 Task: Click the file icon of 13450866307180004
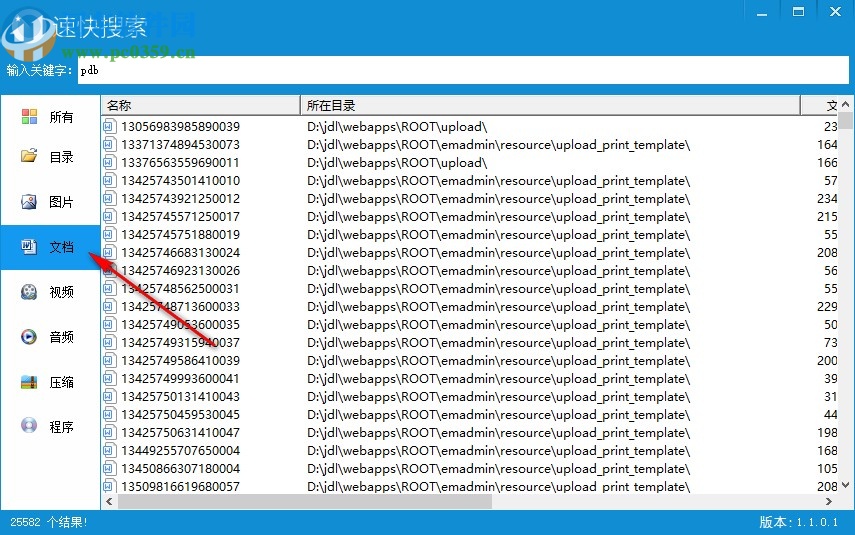pyautogui.click(x=109, y=468)
